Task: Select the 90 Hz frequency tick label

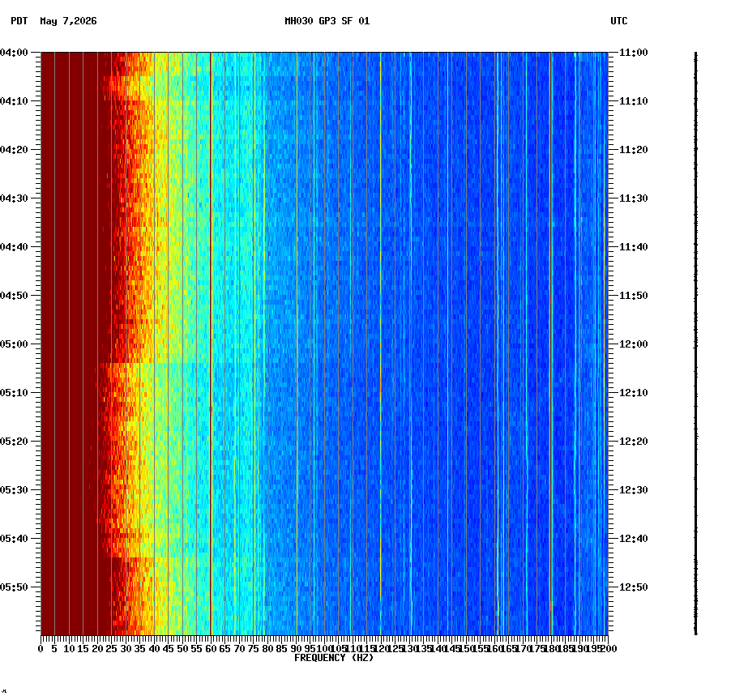Action: pyautogui.click(x=296, y=649)
